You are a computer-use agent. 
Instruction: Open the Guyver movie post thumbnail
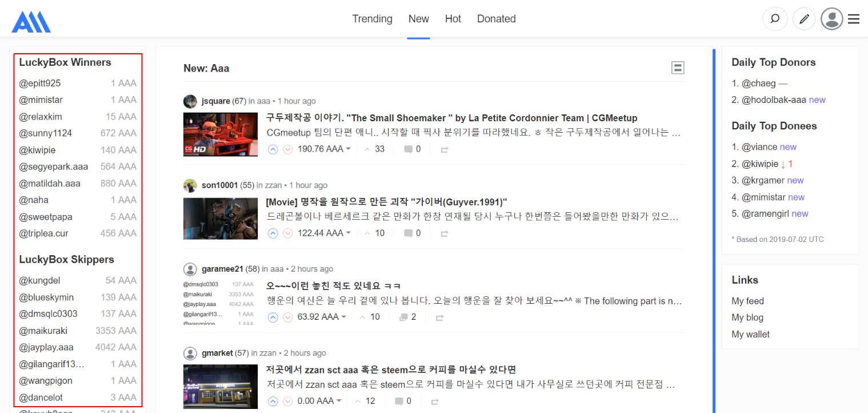coord(221,218)
